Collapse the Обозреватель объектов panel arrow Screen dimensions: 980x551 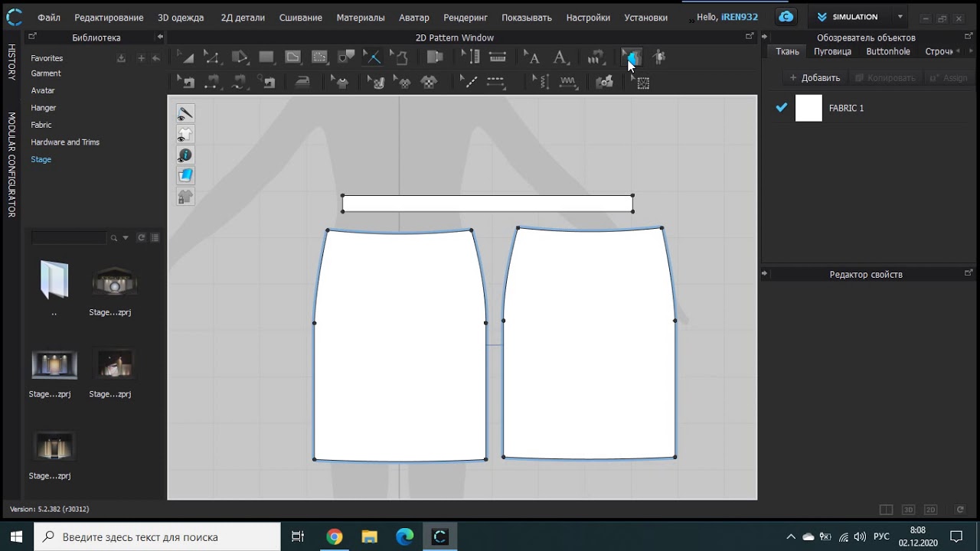click(x=764, y=37)
